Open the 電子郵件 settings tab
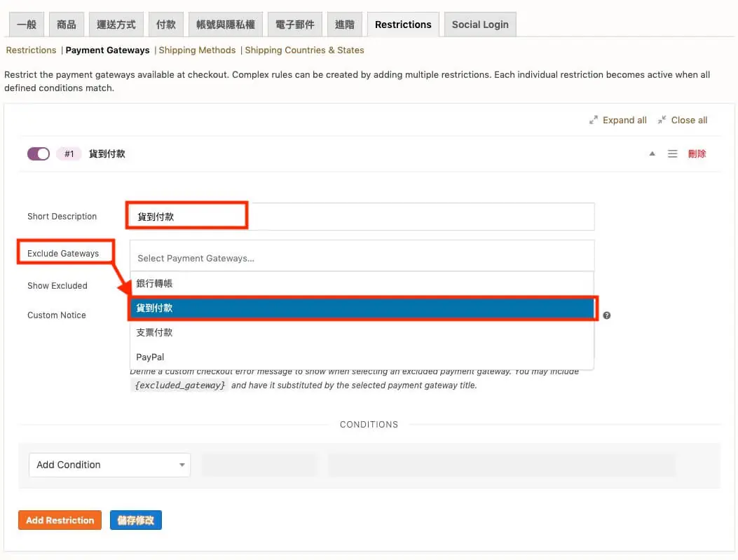 pos(294,25)
